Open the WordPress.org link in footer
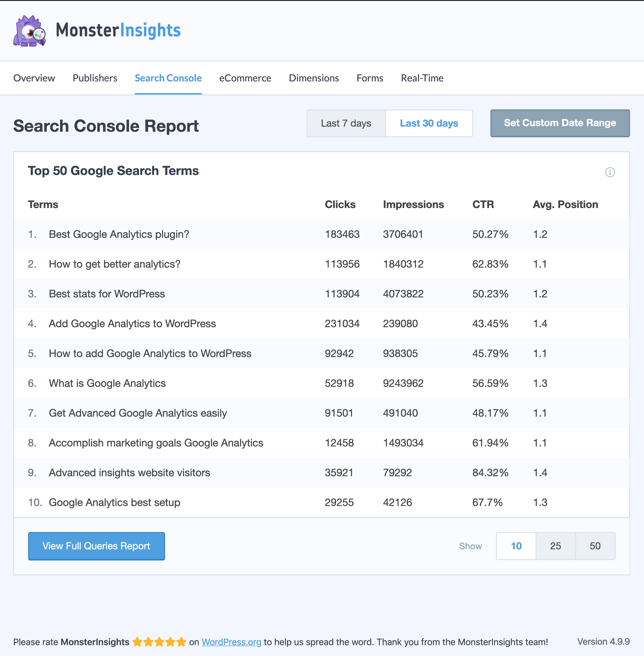Image resolution: width=644 pixels, height=656 pixels. [x=231, y=642]
